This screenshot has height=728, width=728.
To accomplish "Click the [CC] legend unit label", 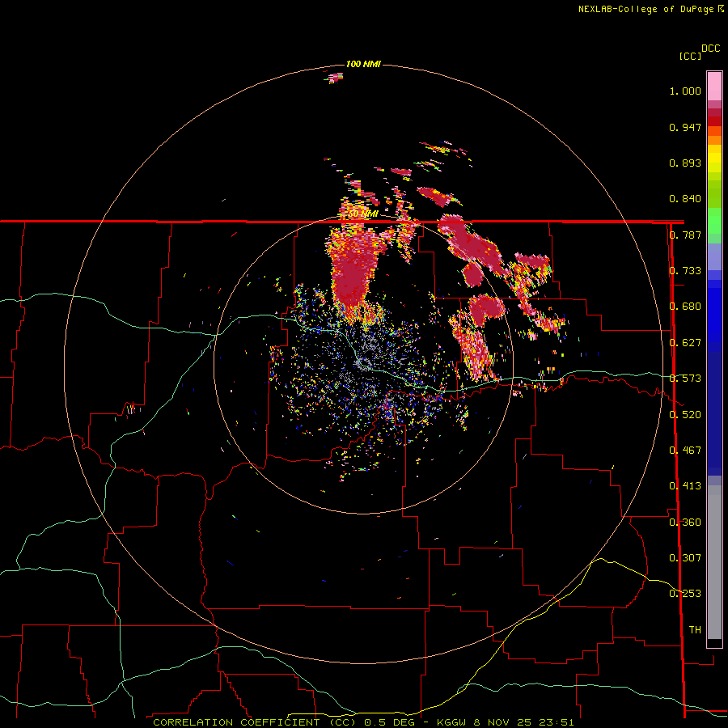I will pyautogui.click(x=690, y=56).
